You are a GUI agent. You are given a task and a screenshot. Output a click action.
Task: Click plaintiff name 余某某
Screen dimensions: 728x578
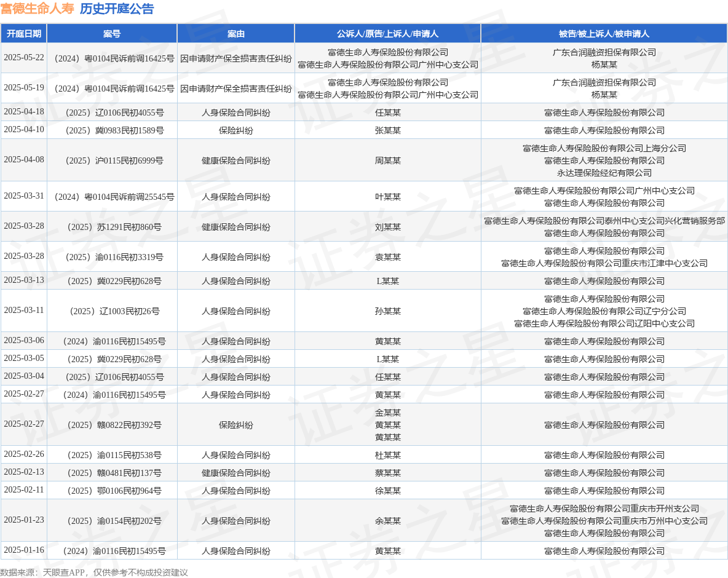click(388, 521)
